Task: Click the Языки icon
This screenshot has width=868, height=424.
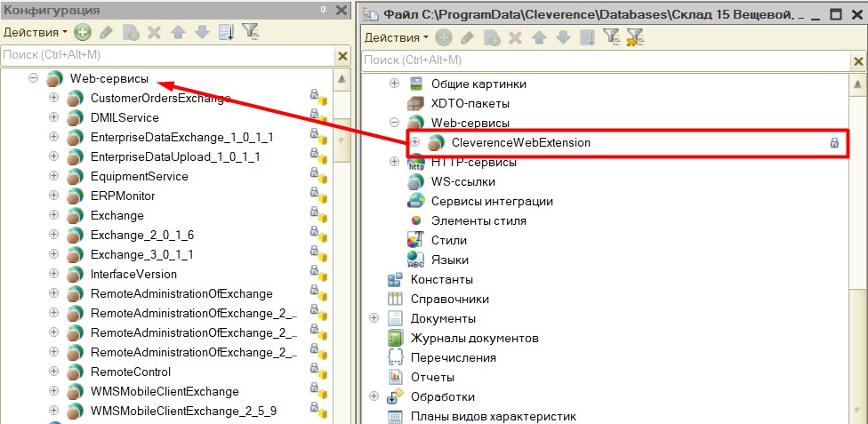Action: (415, 260)
